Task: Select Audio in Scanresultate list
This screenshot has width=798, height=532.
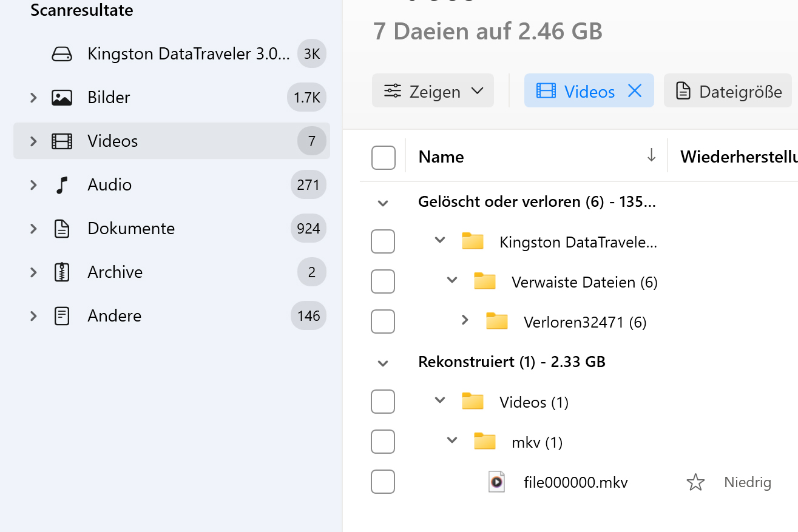Action: [x=172, y=185]
